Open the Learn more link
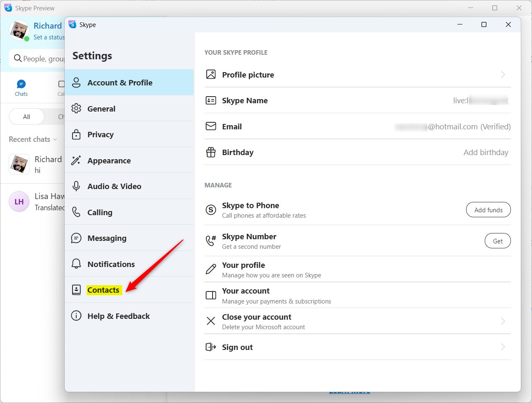Image resolution: width=532 pixels, height=403 pixels. (x=350, y=390)
